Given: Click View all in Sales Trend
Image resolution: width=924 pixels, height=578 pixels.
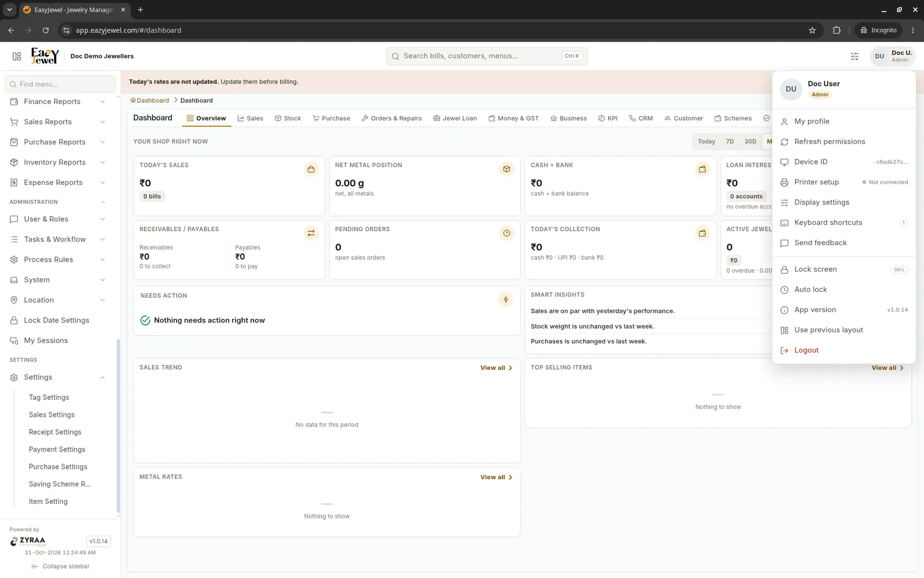Looking at the screenshot, I should tap(496, 368).
